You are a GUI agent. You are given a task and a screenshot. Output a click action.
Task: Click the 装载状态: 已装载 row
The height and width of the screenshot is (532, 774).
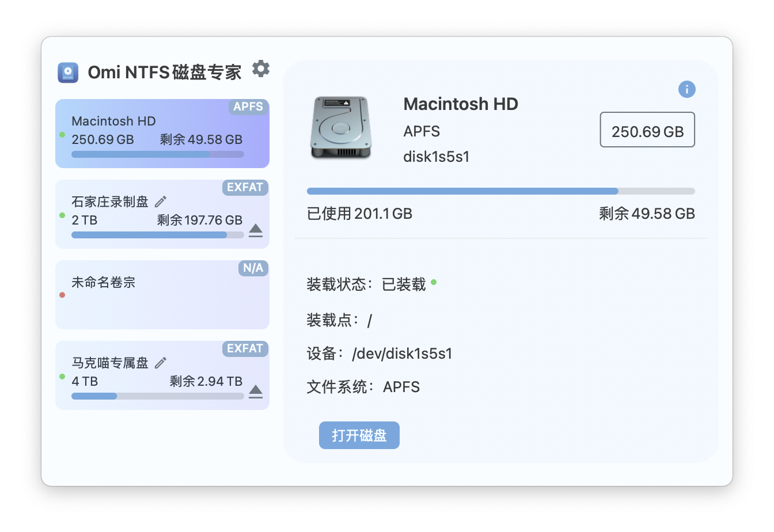coord(371,284)
